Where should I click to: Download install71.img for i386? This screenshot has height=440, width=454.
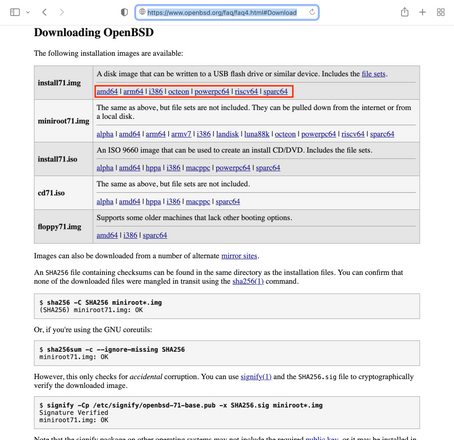156,91
